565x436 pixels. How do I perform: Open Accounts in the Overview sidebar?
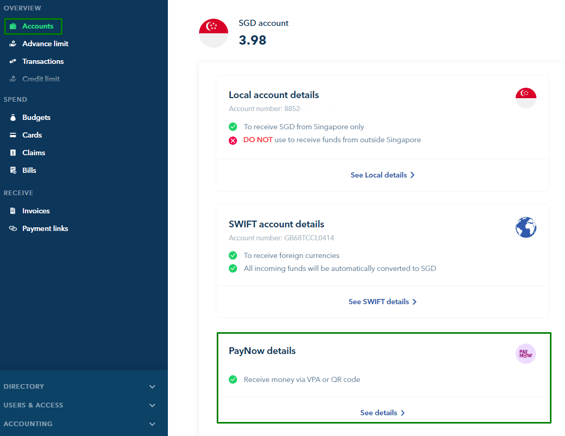[x=33, y=26]
